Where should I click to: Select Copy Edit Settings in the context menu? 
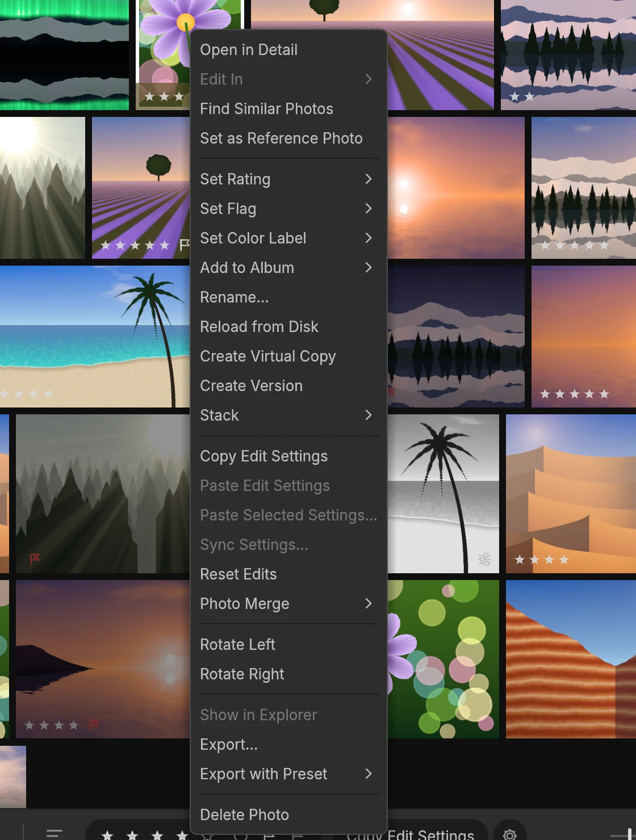pos(289,456)
